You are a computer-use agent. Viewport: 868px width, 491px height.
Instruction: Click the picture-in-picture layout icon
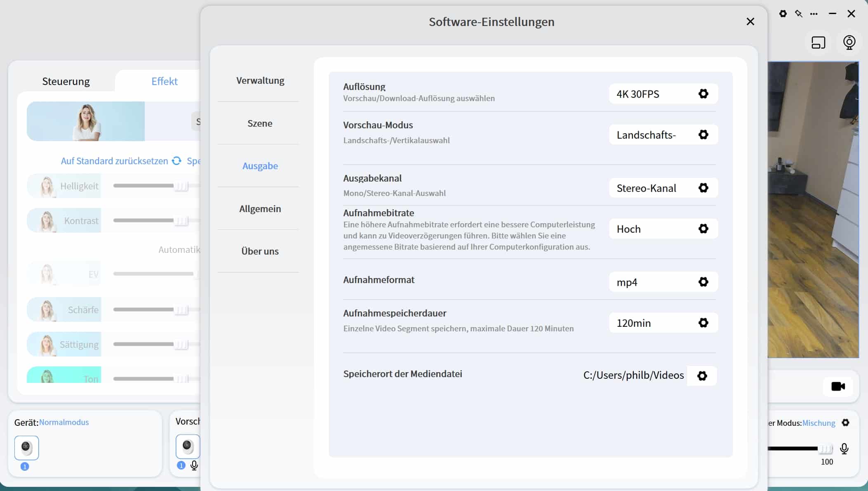pyautogui.click(x=818, y=42)
